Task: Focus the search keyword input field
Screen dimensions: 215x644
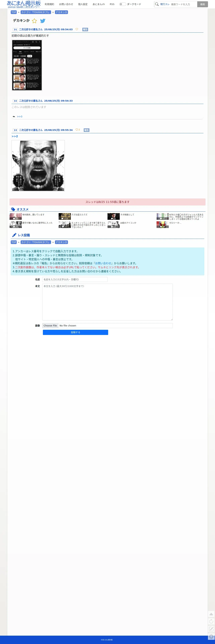Action: click(x=183, y=4)
